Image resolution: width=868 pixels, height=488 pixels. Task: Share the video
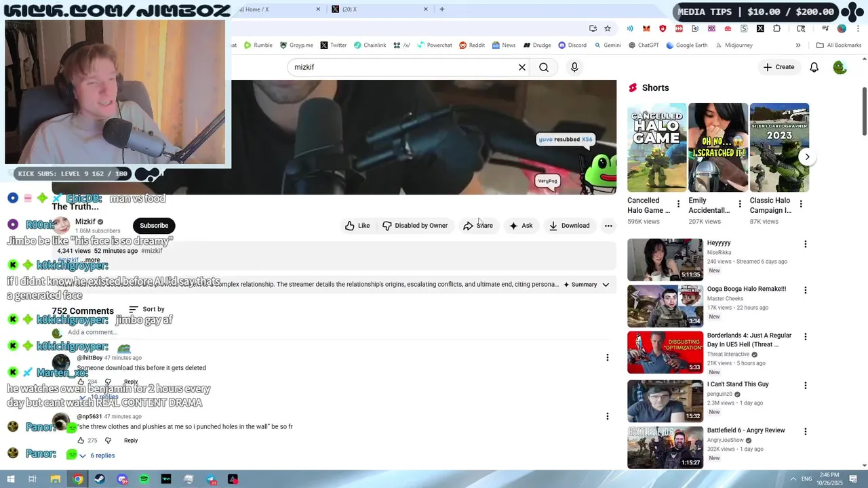[478, 226]
